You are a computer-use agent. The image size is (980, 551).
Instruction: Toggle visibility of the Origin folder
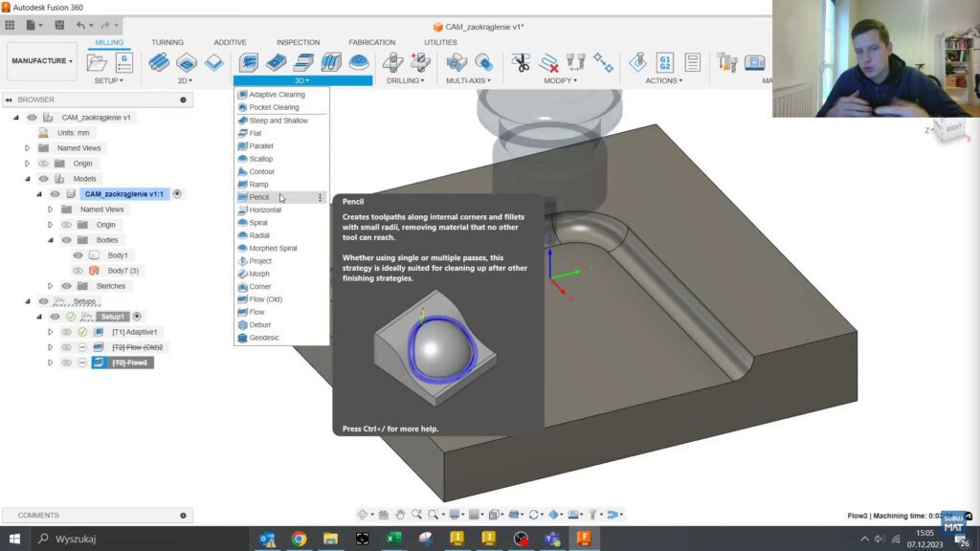[43, 164]
